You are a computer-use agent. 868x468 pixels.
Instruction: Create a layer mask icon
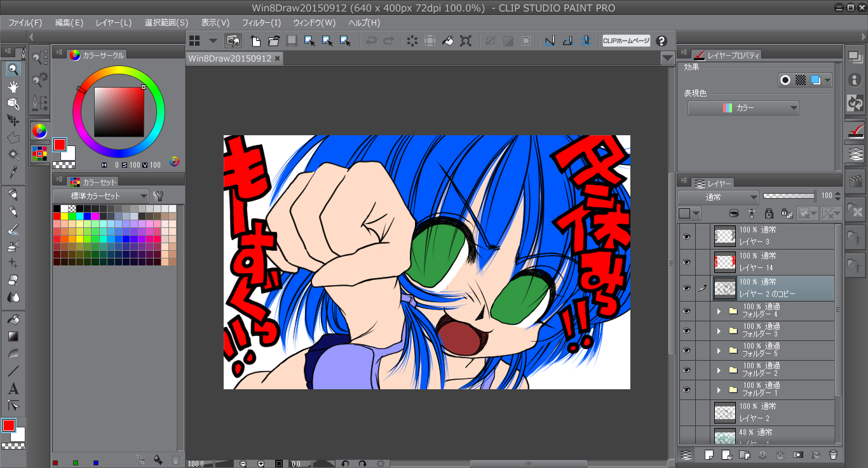tap(797, 455)
